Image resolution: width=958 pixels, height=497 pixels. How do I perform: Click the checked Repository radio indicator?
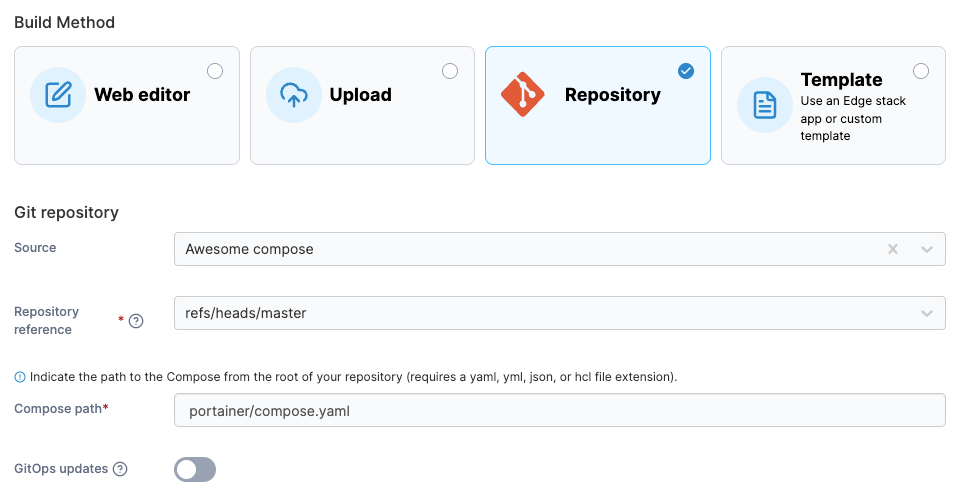(686, 71)
